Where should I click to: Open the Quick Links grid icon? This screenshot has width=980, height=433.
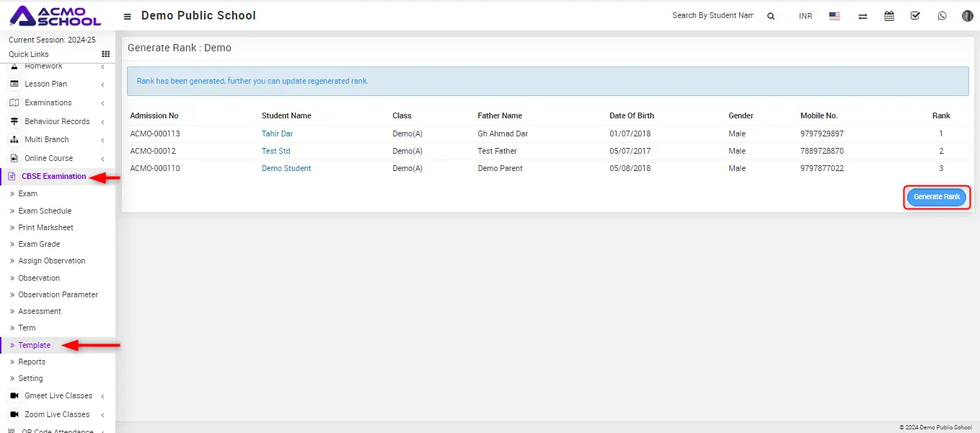[x=105, y=54]
